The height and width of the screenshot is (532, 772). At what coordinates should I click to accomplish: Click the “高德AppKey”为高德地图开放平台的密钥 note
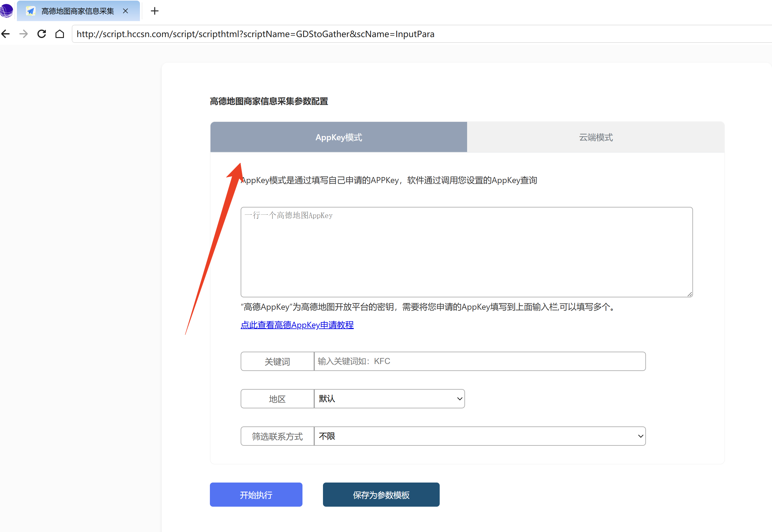428,306
